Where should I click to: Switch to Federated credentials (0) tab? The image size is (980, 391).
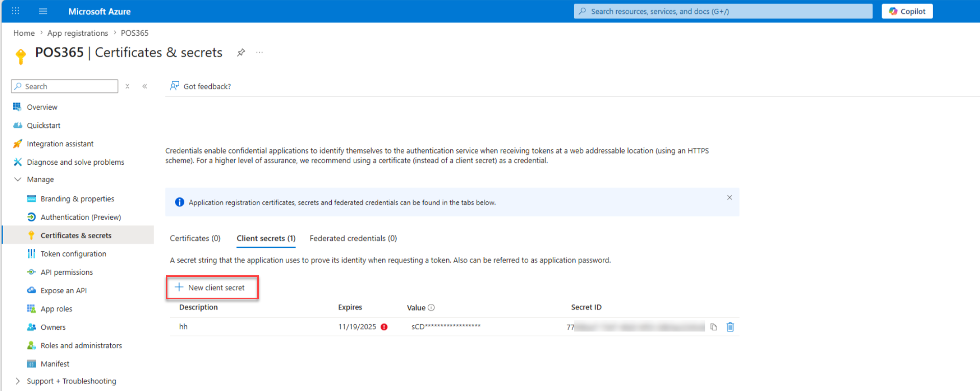pos(353,239)
